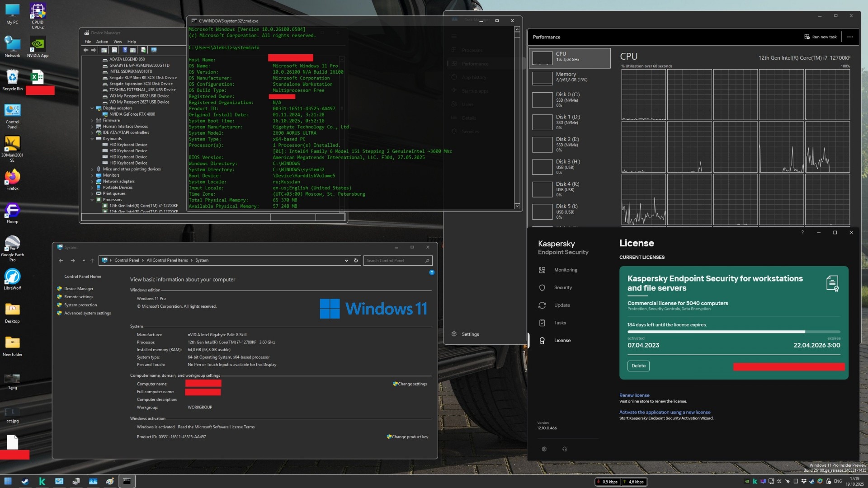The width and height of the screenshot is (868, 488).
Task: Click the Renew license link
Action: pos(634,395)
